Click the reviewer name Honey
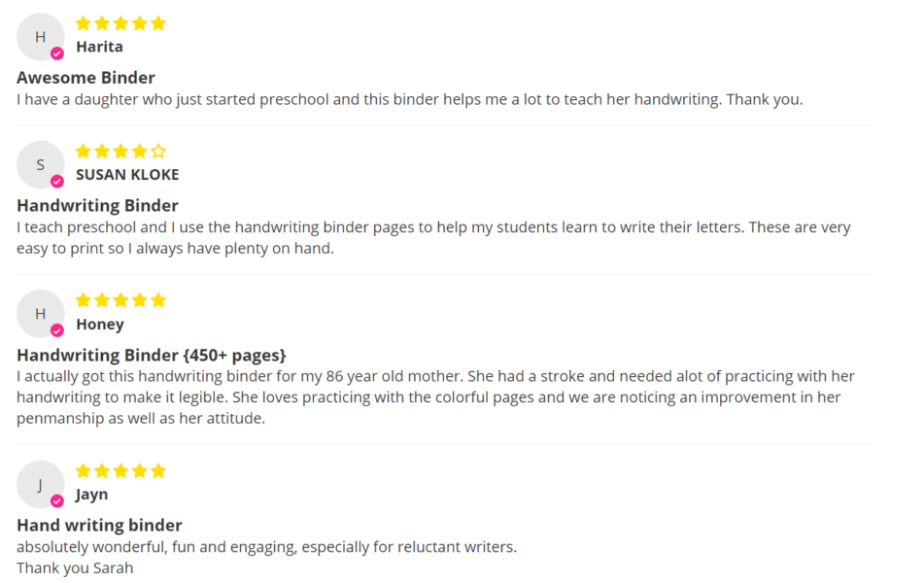 click(100, 325)
